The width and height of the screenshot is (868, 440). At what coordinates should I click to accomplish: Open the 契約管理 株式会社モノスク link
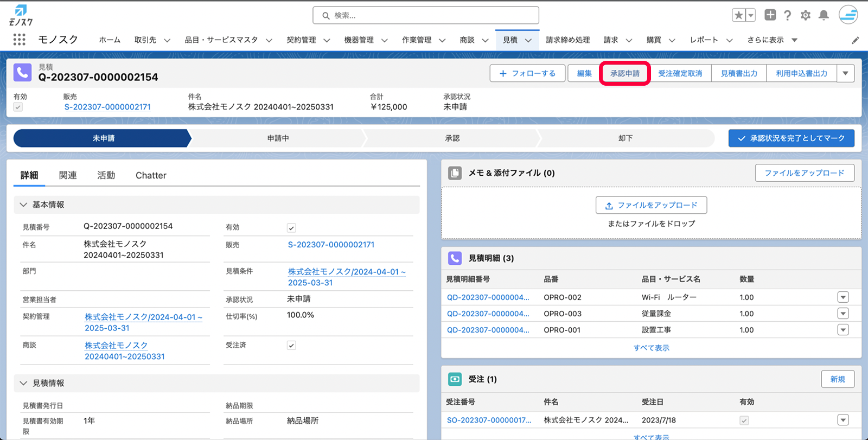click(x=143, y=322)
